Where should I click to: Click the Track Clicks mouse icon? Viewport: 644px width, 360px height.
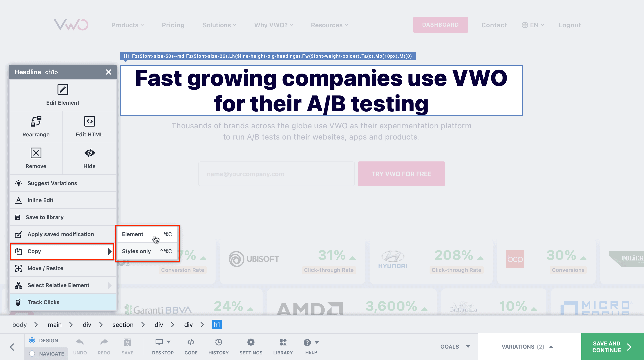click(18, 302)
